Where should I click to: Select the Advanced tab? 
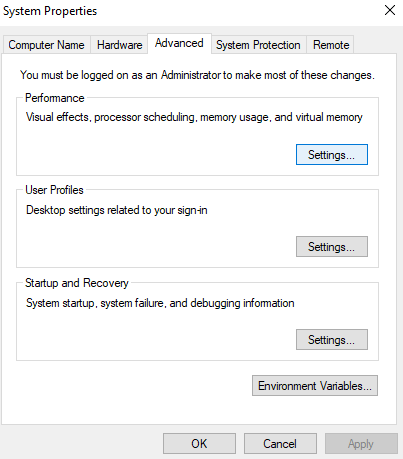point(179,43)
